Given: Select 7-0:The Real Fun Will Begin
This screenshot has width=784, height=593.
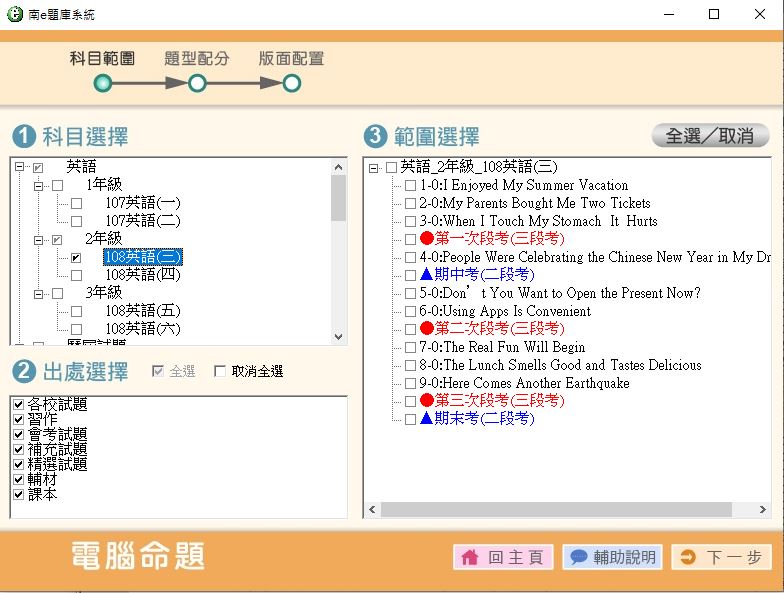Looking at the screenshot, I should pyautogui.click(x=502, y=347).
